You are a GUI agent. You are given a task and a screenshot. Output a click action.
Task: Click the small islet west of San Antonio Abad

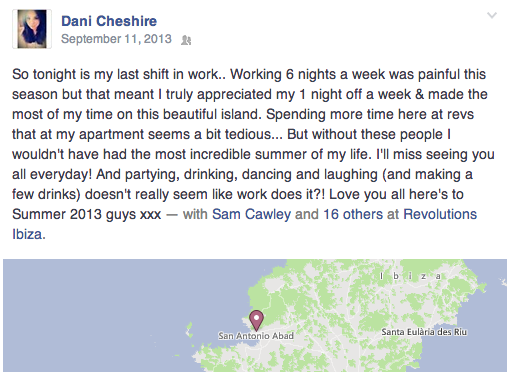(x=189, y=330)
